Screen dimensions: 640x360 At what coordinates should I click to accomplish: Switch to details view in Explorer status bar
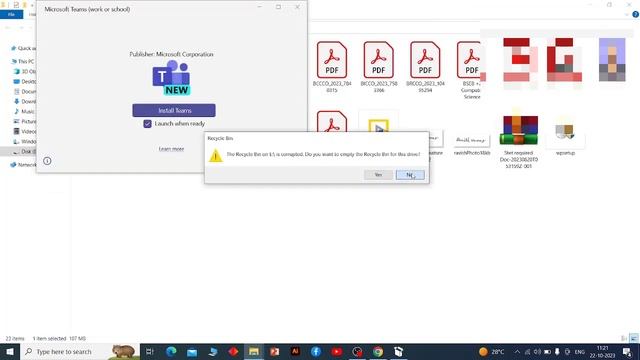click(x=624, y=338)
